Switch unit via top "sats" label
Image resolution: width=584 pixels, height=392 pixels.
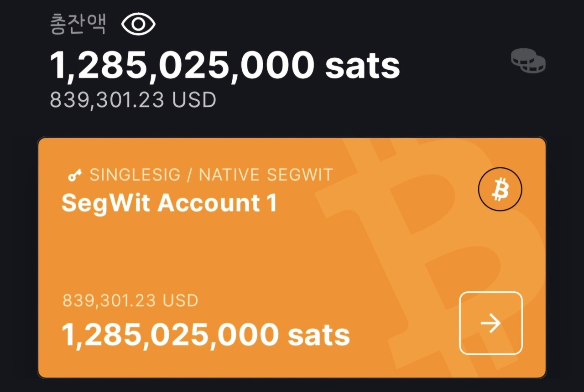click(x=362, y=65)
